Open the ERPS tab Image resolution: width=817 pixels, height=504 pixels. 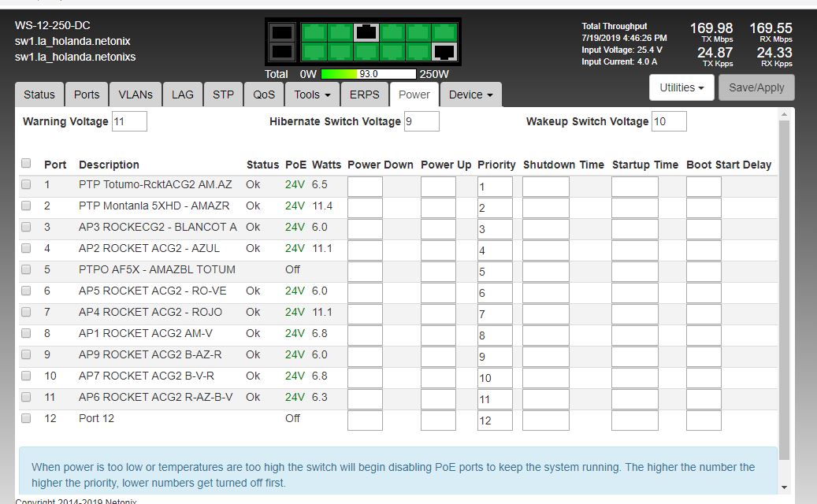[364, 94]
